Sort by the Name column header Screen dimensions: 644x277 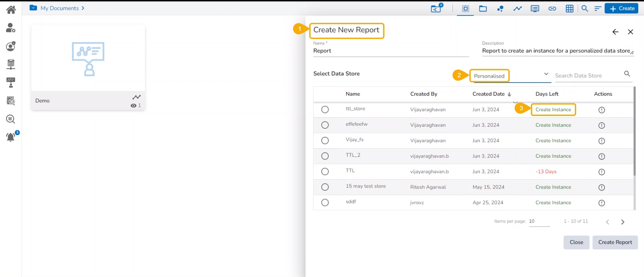[353, 94]
